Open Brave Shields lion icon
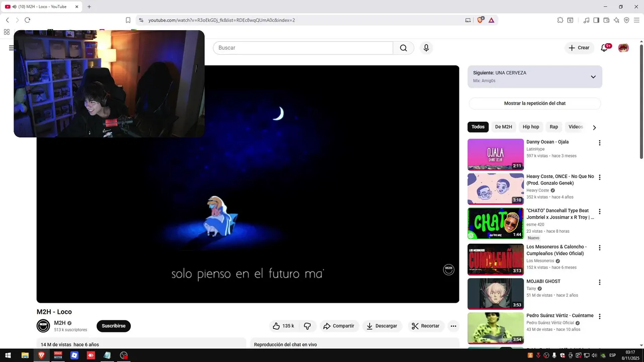 [x=480, y=20]
